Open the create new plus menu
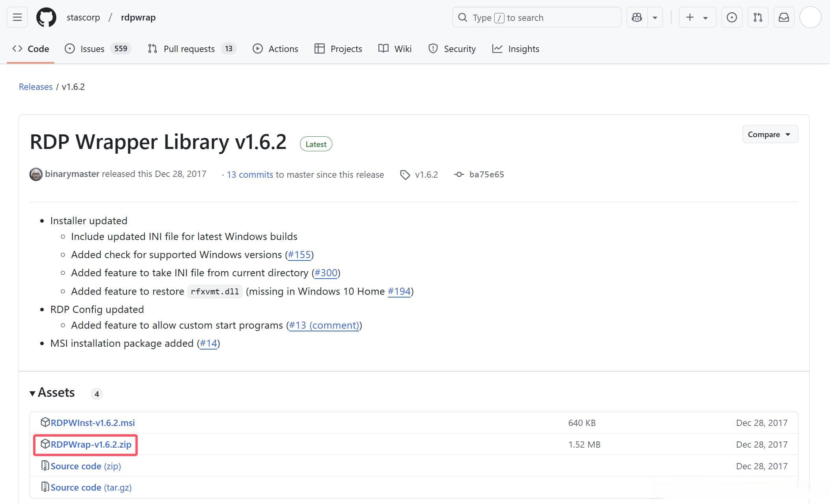The width and height of the screenshot is (830, 504). [x=697, y=17]
